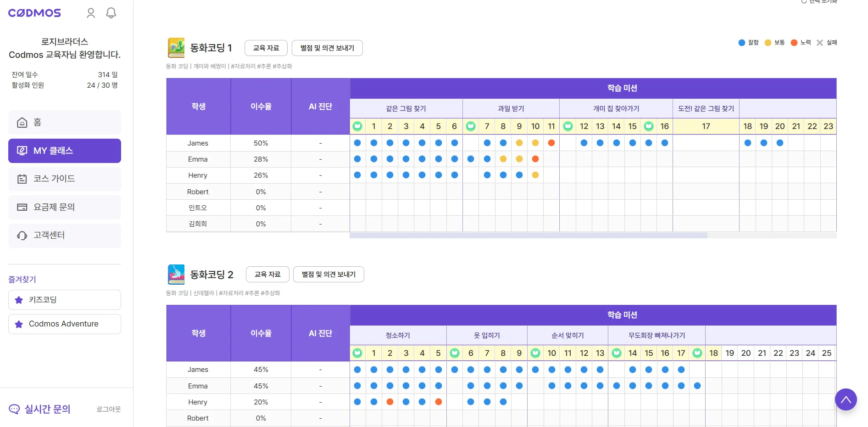Click the 동화코딩 1 course book icon

tap(176, 48)
